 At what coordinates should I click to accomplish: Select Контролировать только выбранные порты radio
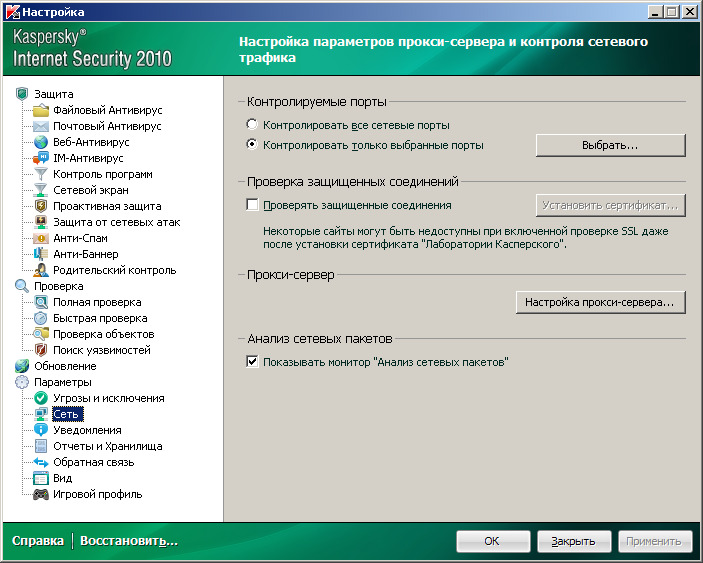[x=252, y=145]
